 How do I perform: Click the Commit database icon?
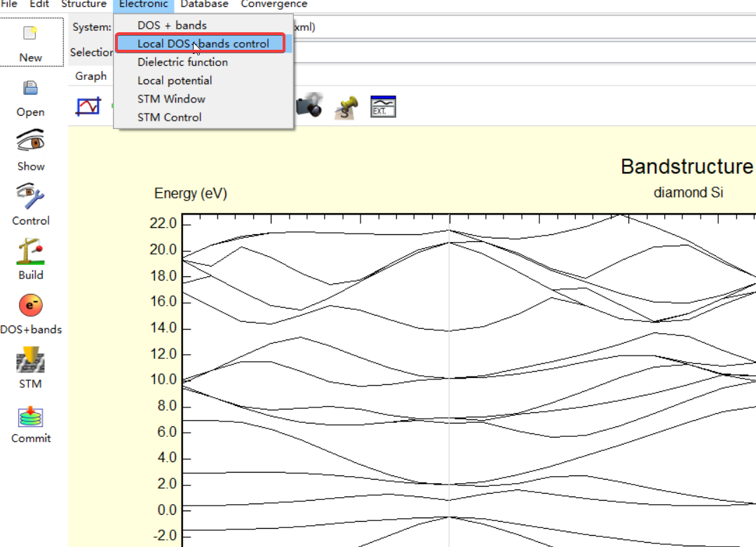point(30,417)
